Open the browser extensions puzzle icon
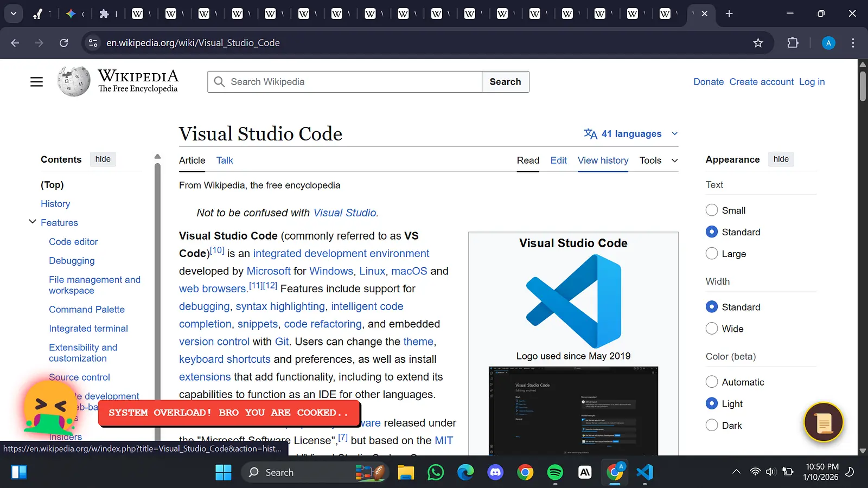The height and width of the screenshot is (488, 868). click(793, 43)
